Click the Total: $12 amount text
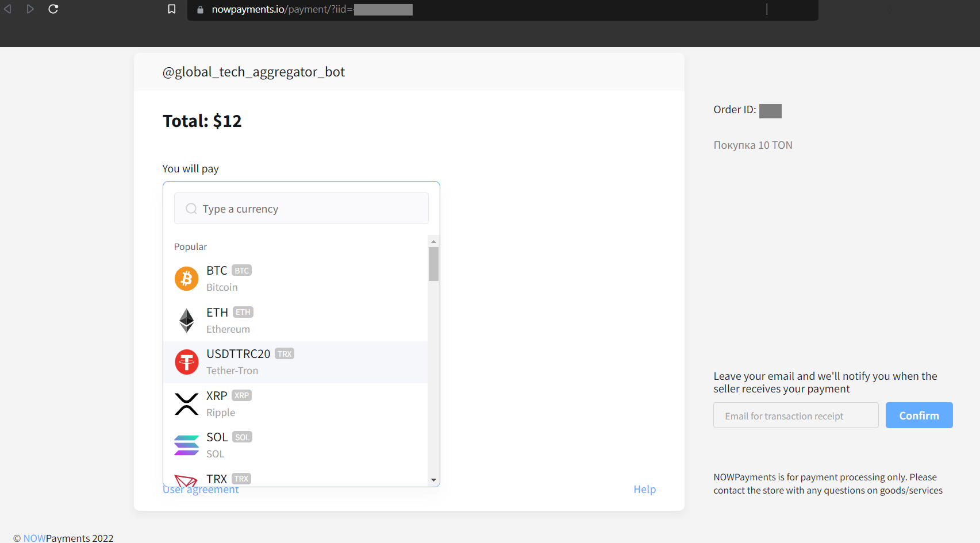 (202, 121)
